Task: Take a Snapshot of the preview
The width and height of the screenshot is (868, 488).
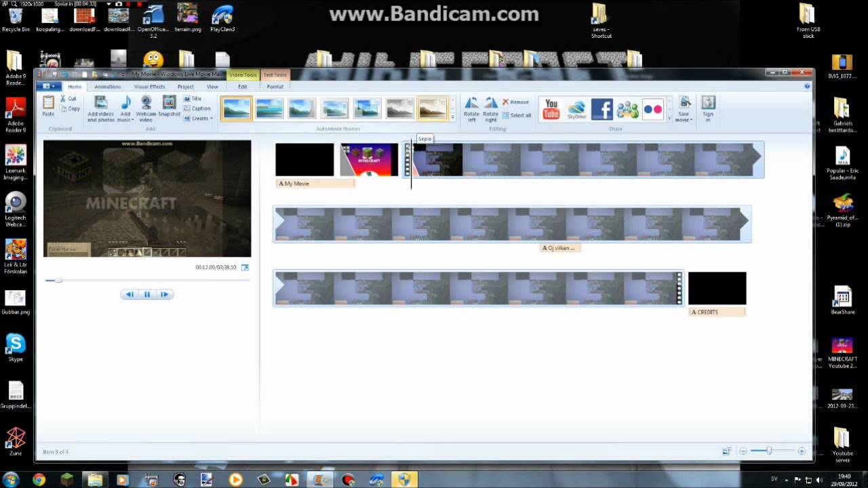Action: click(170, 106)
